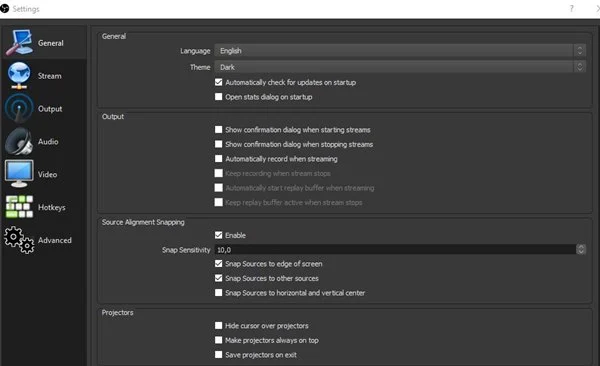Enable Hide cursor over projectors
600x366 pixels.
tap(218, 326)
